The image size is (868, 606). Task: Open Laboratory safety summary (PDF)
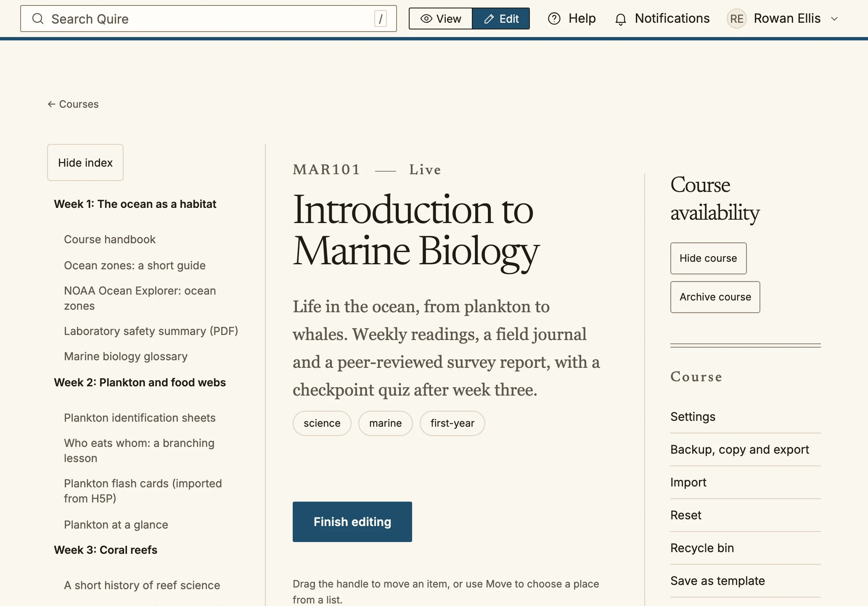point(151,331)
